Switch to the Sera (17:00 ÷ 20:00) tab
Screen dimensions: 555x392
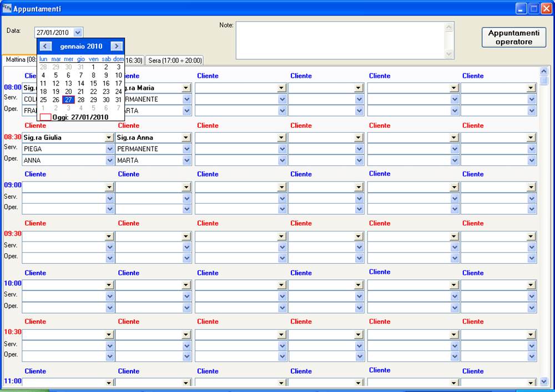(175, 61)
